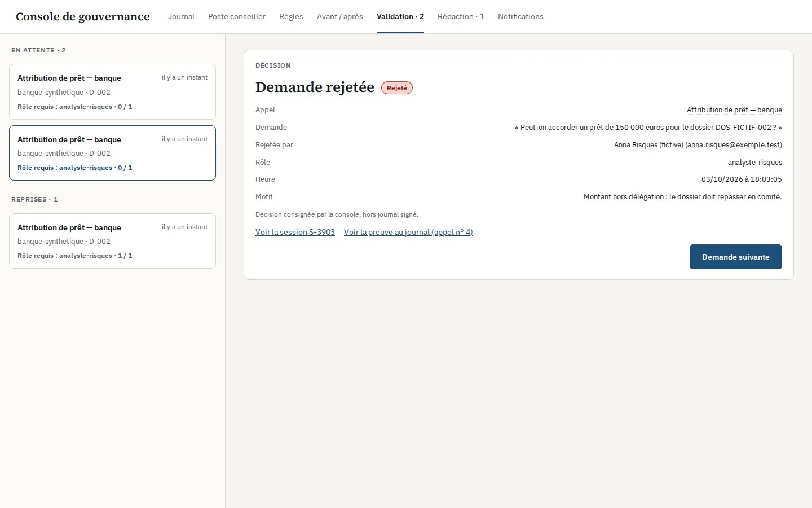
Task: Open the Rédaction · 1 tab
Action: [461, 16]
